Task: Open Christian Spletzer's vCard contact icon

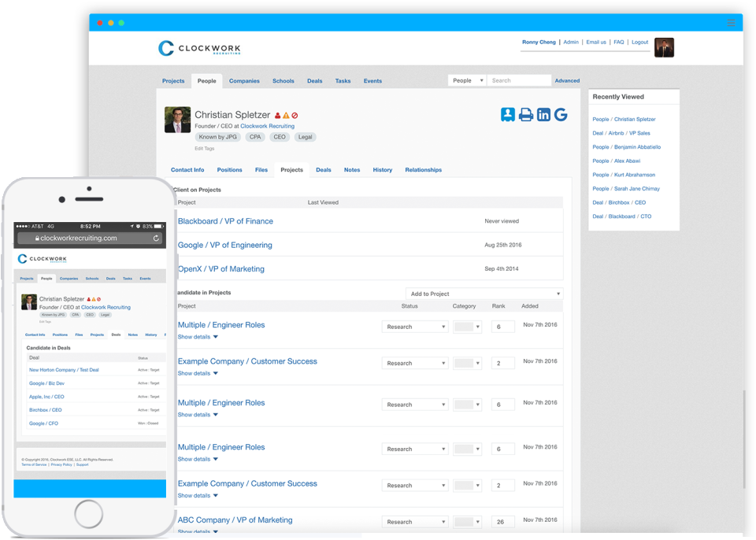Action: coord(508,115)
